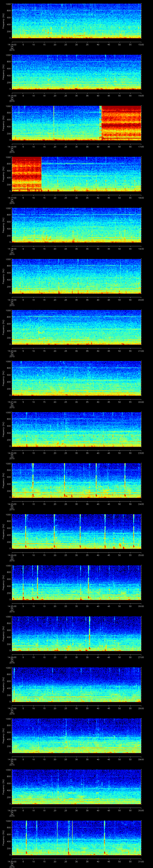Click the spectrogram panel starting at 14:23:00
Image resolution: width=153 pixels, height=868 pixels.
tap(77, 481)
